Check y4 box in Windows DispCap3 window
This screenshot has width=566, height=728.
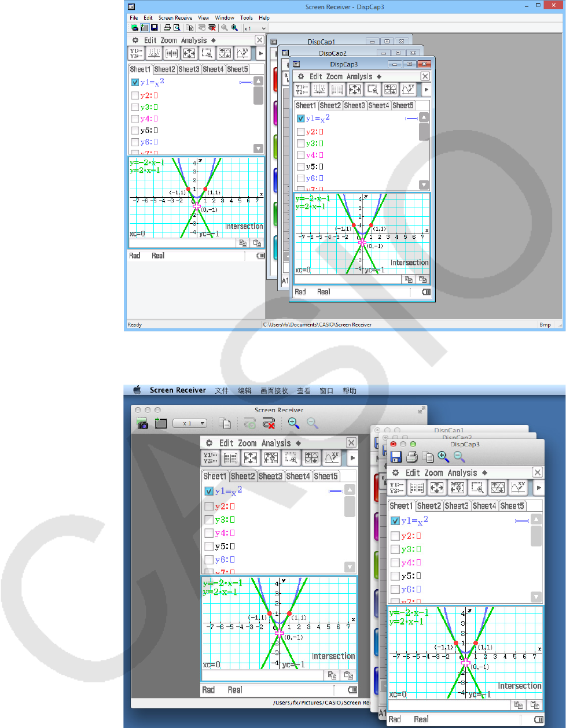point(300,155)
